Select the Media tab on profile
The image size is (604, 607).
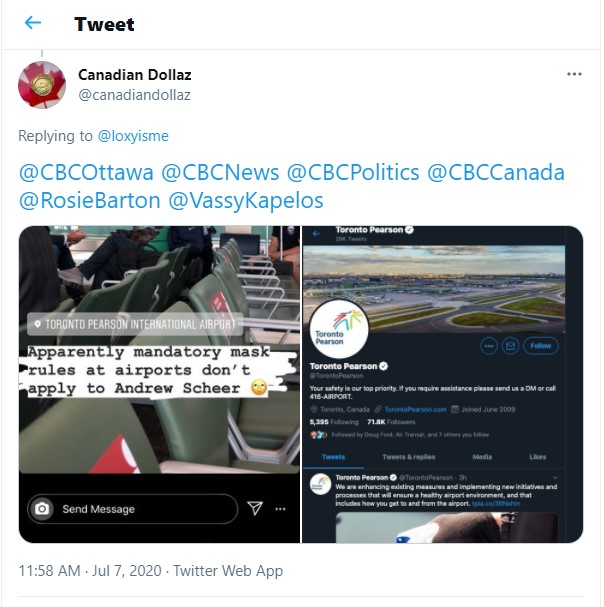click(x=482, y=457)
